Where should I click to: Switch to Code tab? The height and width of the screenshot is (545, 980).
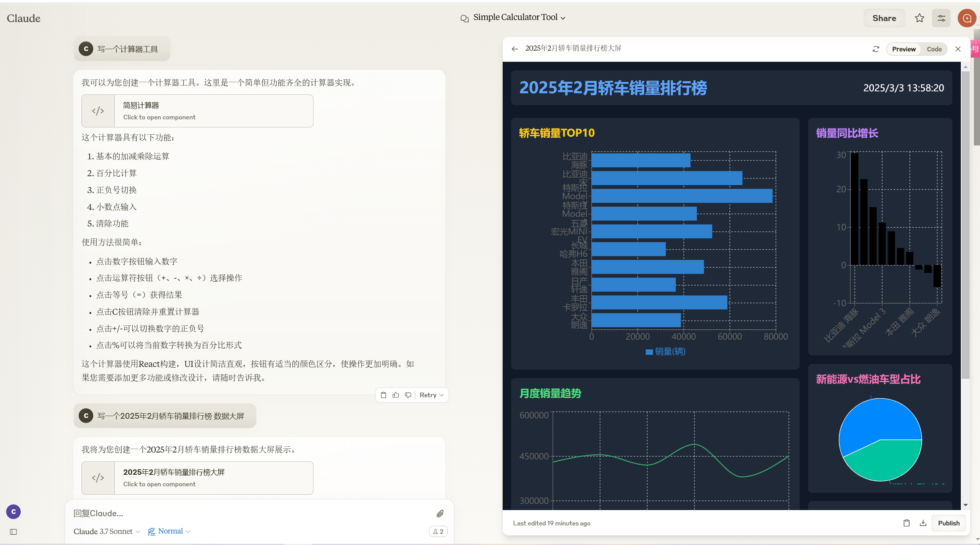[x=934, y=49]
